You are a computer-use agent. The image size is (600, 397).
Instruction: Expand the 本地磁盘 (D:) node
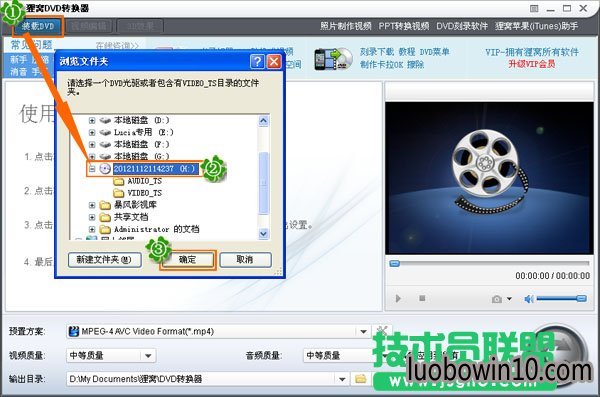pos(92,121)
